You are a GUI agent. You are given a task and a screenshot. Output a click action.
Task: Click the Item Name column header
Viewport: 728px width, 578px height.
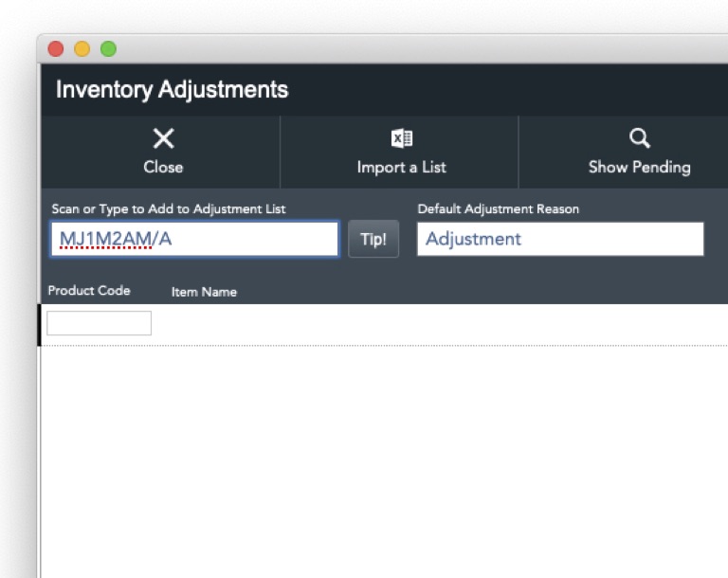[204, 292]
